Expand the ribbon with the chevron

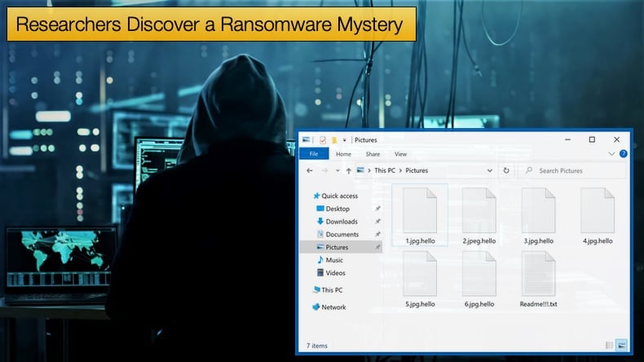pyautogui.click(x=611, y=153)
